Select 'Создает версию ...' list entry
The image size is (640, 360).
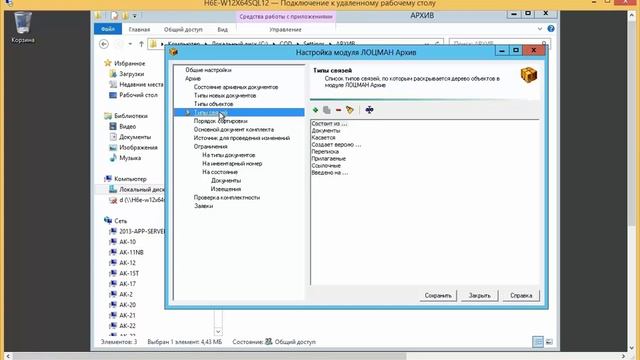(336, 144)
